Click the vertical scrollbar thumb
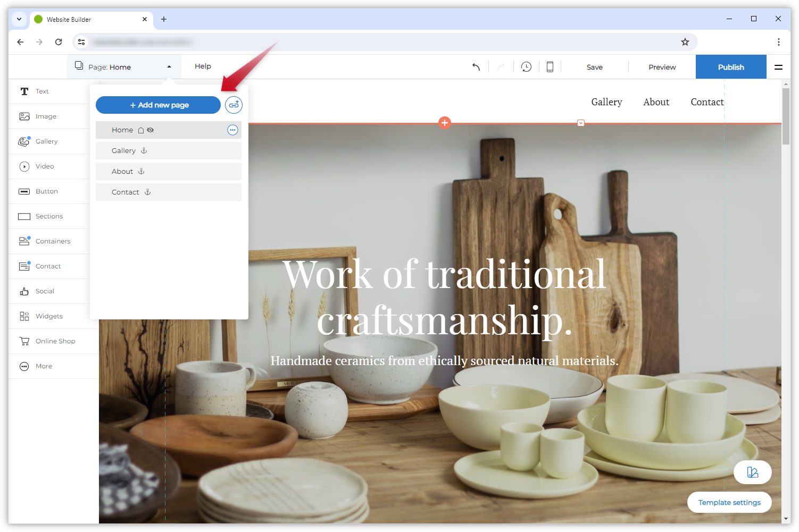 click(786, 116)
